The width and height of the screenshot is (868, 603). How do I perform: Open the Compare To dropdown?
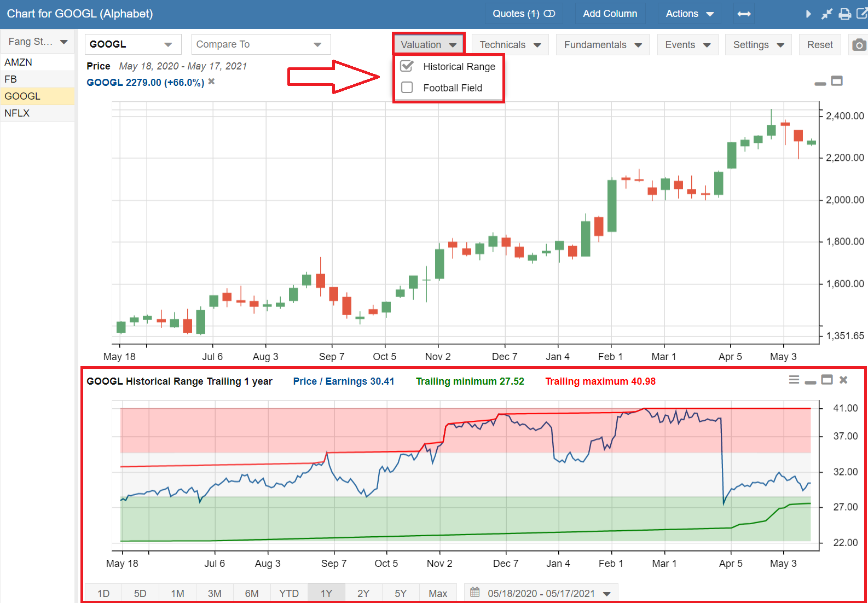coord(261,44)
